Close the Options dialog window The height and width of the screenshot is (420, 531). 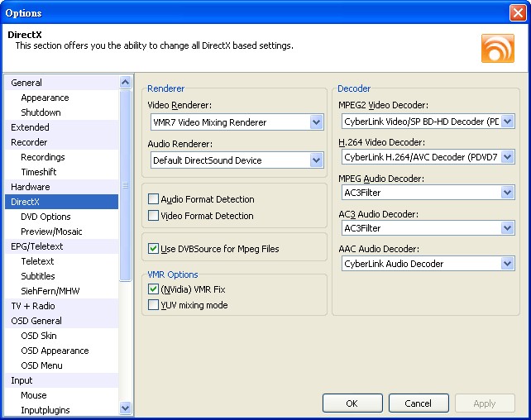click(x=518, y=12)
